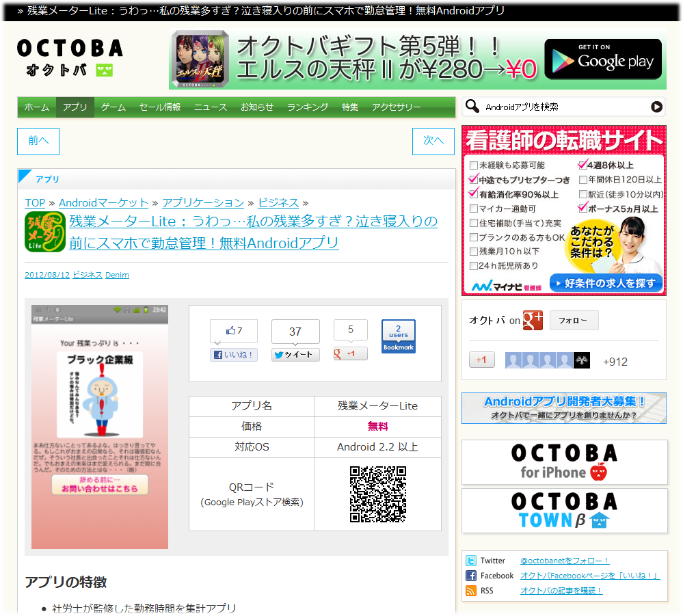Click the RSS feed icon
This screenshot has width=683, height=616.
click(470, 591)
